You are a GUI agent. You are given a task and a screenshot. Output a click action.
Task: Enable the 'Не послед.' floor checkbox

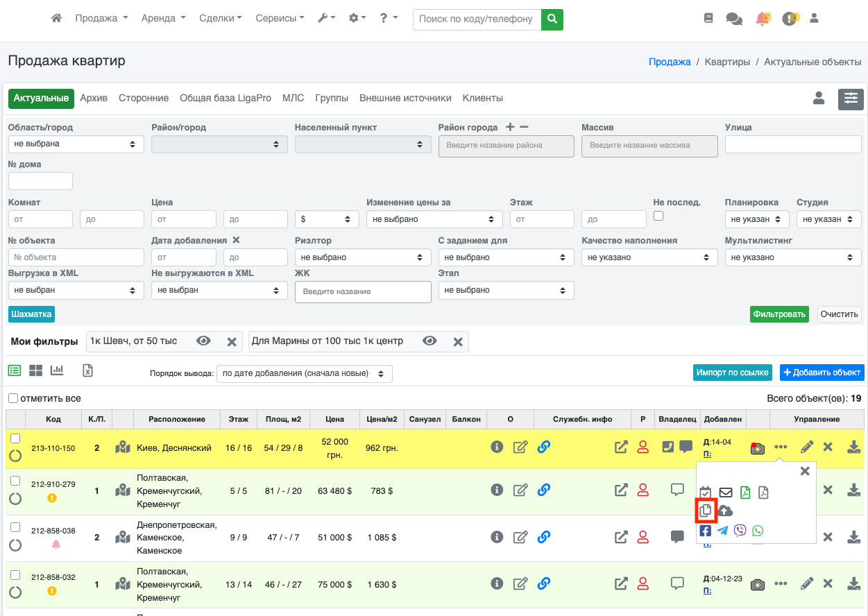click(658, 216)
